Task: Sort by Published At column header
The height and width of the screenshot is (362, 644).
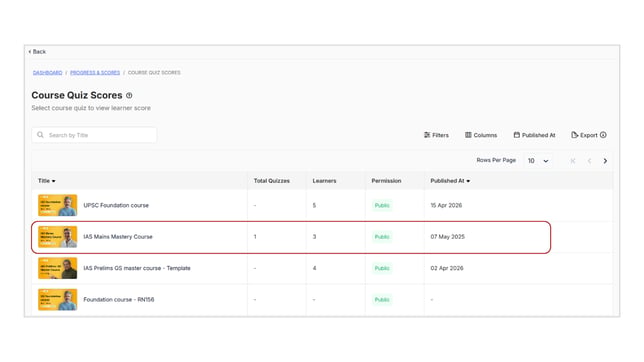Action: point(450,181)
